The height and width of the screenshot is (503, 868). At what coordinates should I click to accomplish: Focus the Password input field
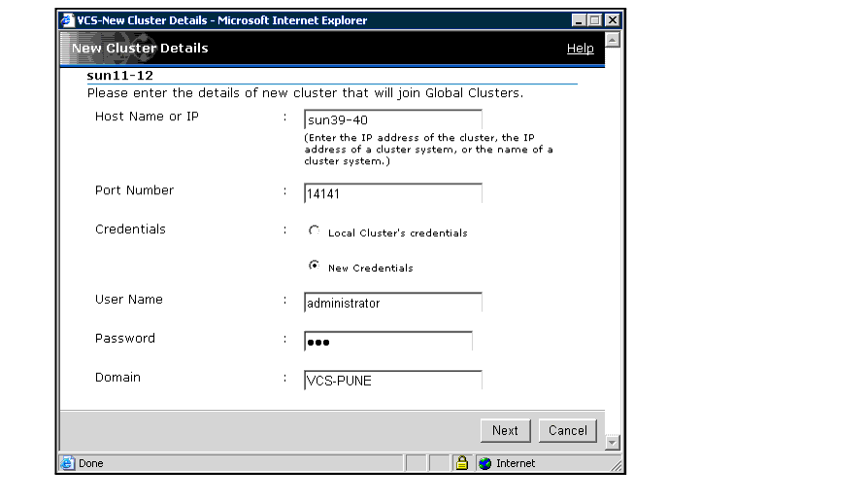point(387,342)
